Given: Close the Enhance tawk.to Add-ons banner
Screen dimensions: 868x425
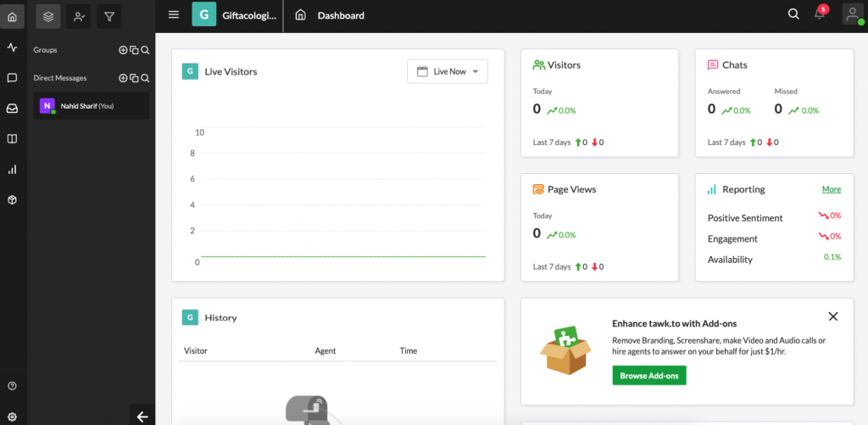Looking at the screenshot, I should [833, 316].
